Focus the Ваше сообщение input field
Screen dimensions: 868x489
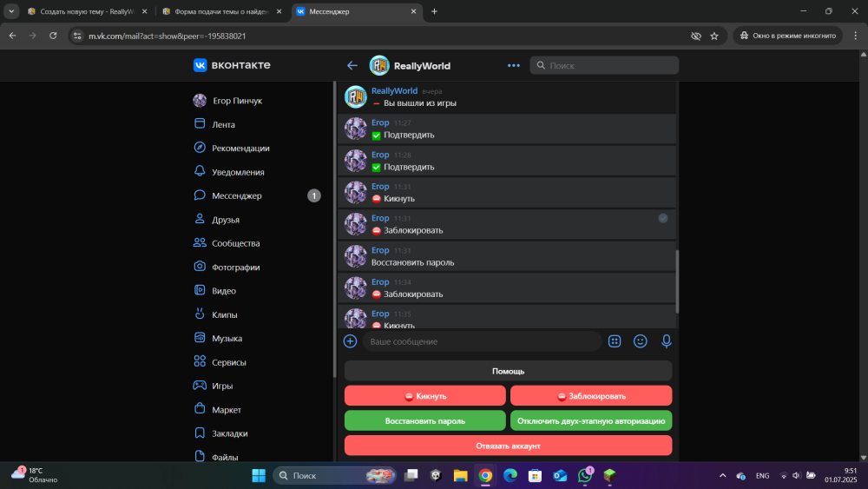[x=482, y=341]
